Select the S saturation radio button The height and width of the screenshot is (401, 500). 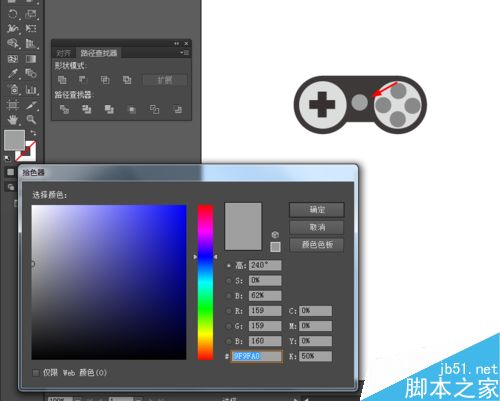[229, 281]
